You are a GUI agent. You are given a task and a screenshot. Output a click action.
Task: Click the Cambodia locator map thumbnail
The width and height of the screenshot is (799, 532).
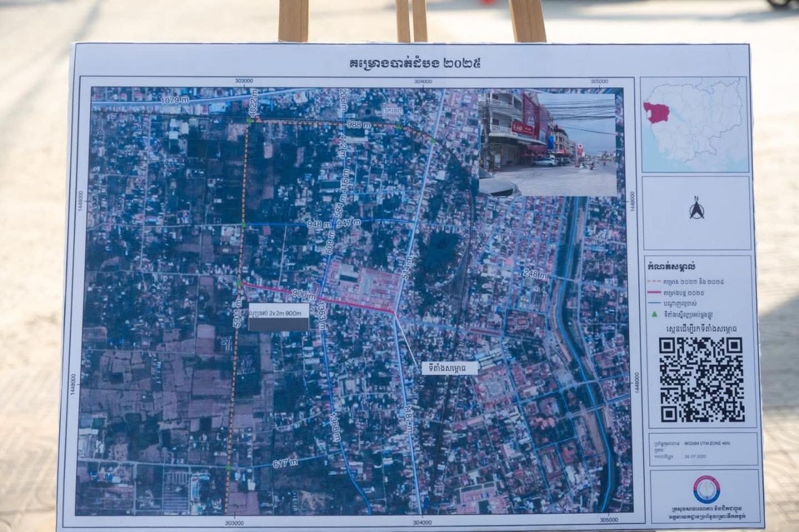pos(695,125)
